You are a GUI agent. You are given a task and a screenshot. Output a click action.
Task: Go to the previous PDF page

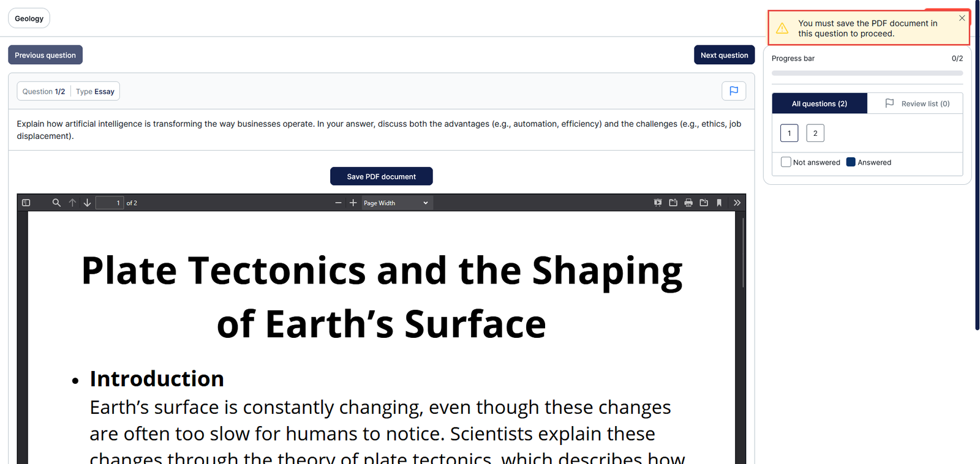[x=72, y=203]
